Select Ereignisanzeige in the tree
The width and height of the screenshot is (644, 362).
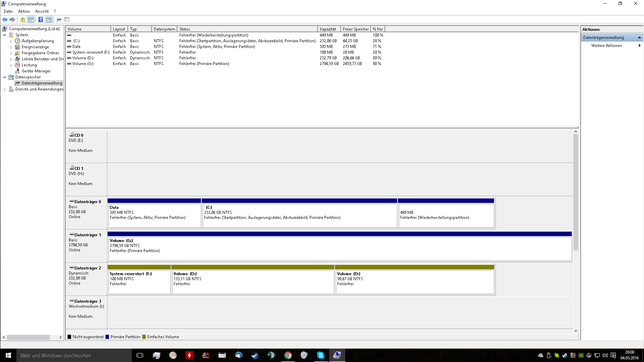[x=35, y=47]
